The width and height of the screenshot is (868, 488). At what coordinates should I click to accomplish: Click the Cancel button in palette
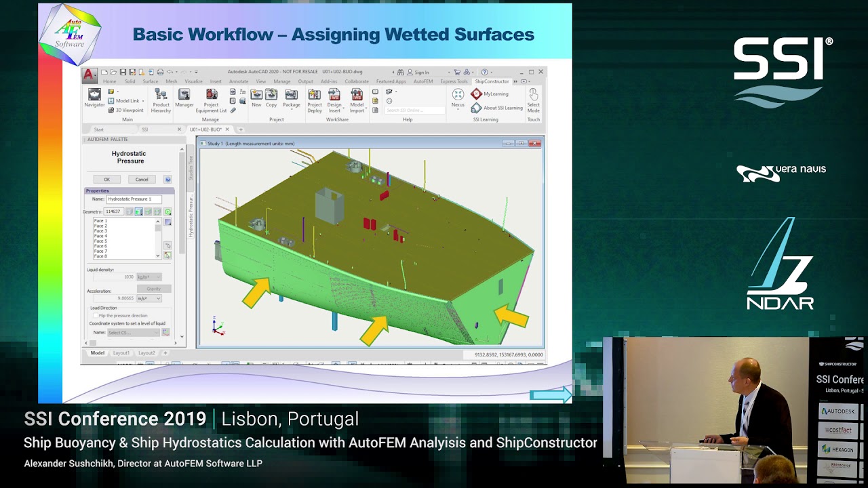click(142, 180)
